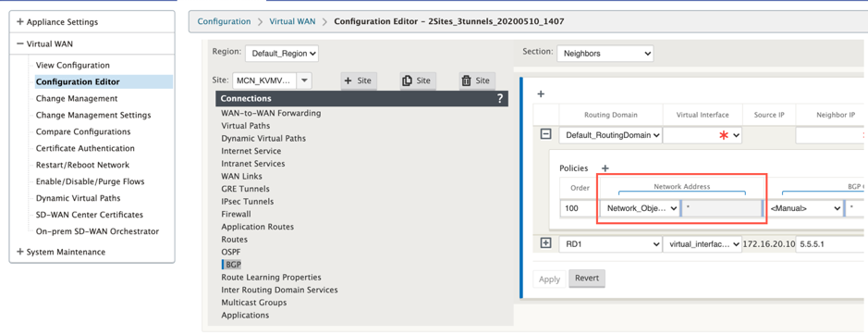Expand the RD1 neighbor row
The image size is (868, 335).
545,243
